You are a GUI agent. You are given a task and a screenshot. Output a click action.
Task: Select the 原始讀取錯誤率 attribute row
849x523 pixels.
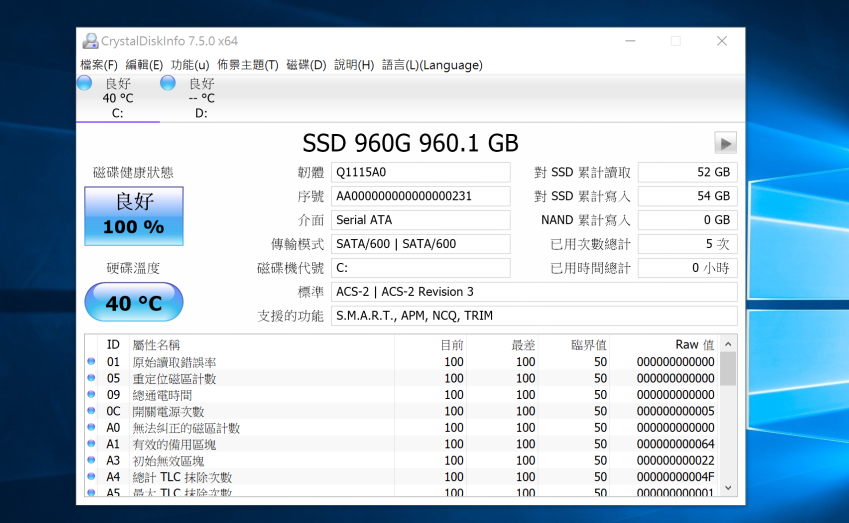click(x=402, y=361)
